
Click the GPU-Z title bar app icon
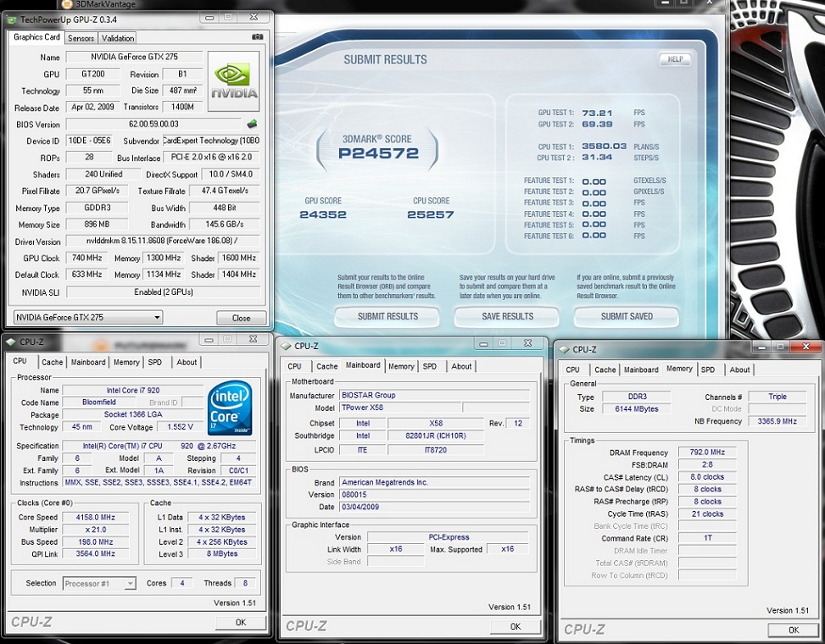point(12,20)
